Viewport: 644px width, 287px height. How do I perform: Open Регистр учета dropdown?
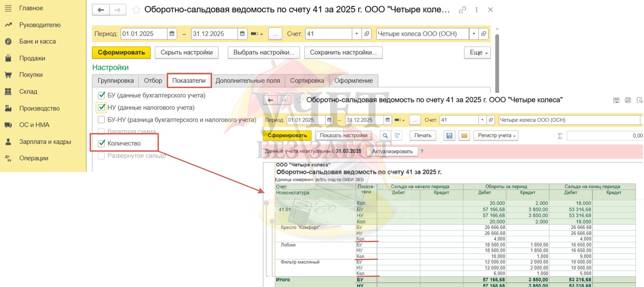[x=496, y=136]
